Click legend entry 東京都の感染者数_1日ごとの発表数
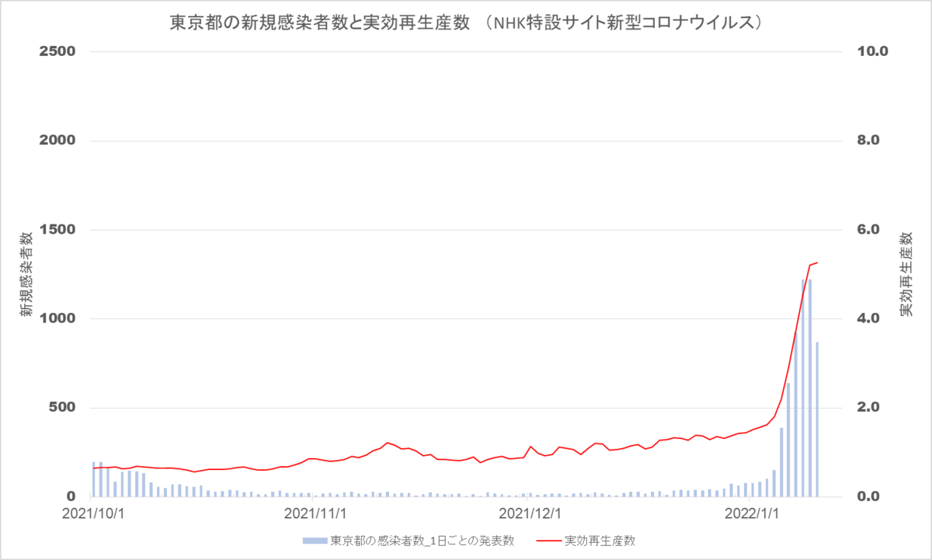Screen dimensions: 932x560 click(423, 541)
